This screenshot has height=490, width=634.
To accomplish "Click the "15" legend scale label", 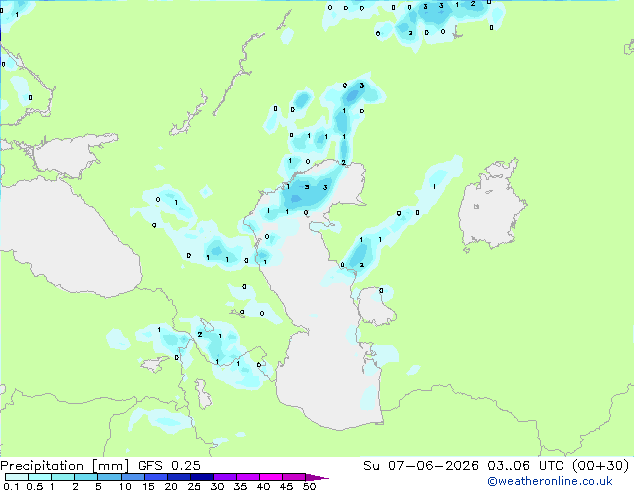I will pos(148,486).
